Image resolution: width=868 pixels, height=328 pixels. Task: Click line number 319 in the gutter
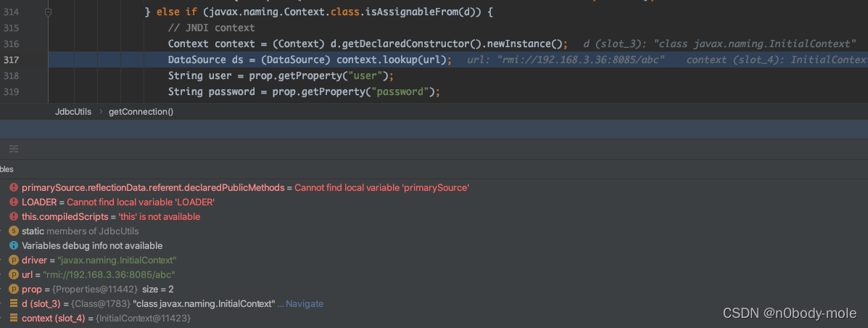(x=12, y=92)
